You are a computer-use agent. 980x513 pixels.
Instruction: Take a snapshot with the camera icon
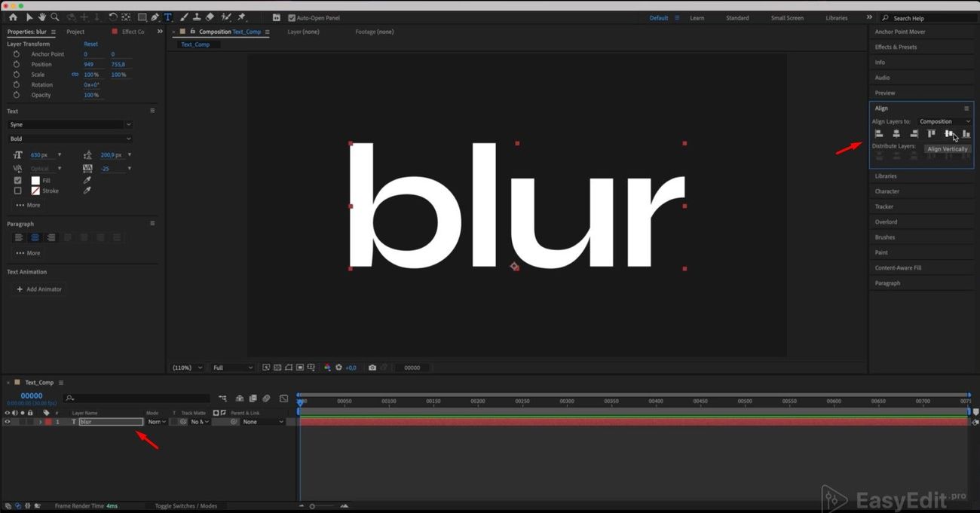click(372, 368)
